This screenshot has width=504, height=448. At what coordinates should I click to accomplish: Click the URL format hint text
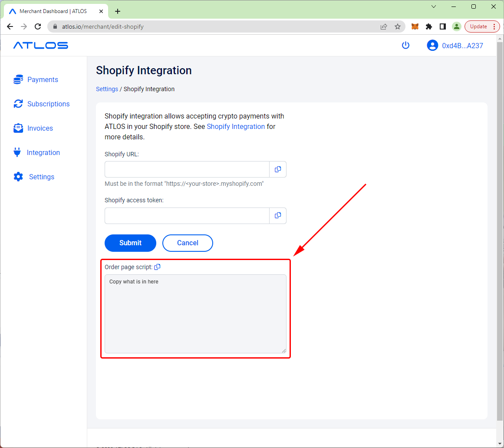pos(184,184)
